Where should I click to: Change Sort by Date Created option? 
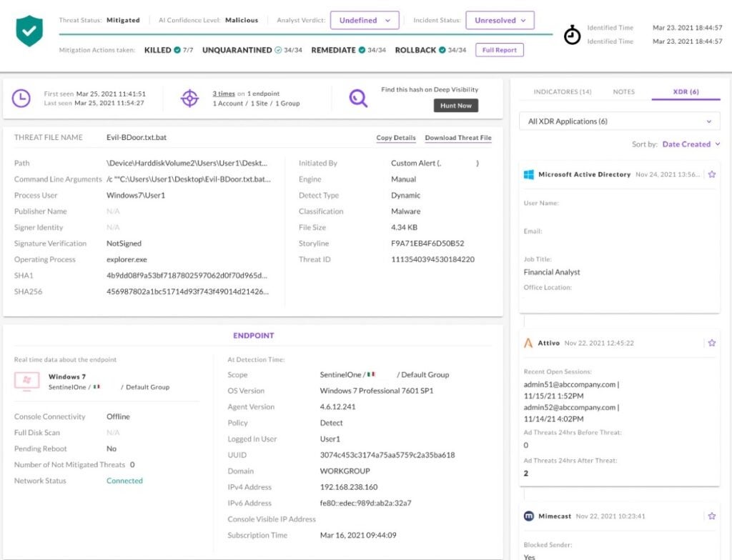coord(691,144)
